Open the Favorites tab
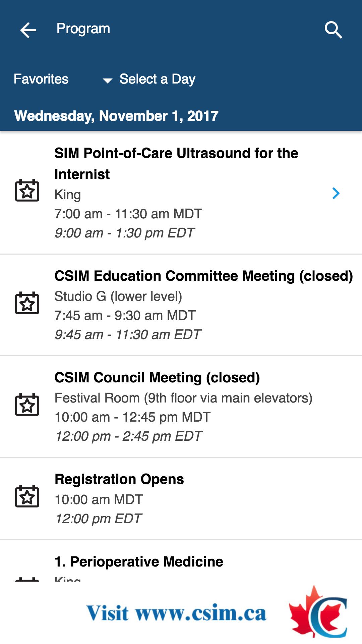This screenshot has height=644, width=362. pos(41,79)
